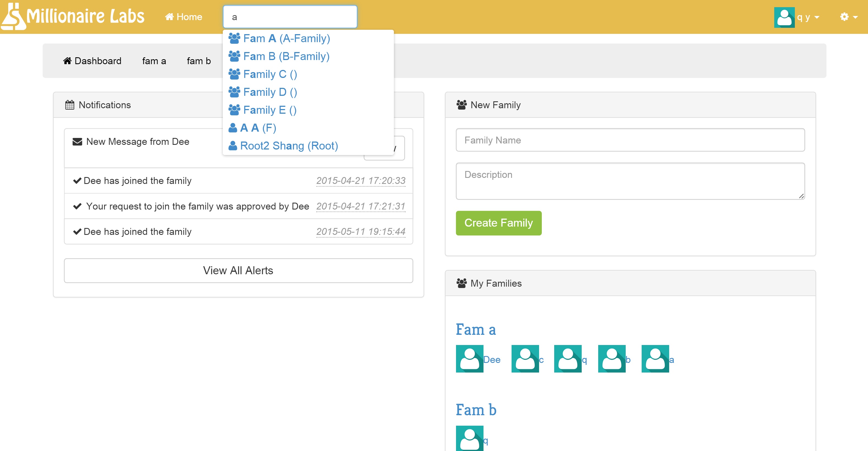Pick A A (F) person suggestion
This screenshot has height=451, width=868.
258,128
